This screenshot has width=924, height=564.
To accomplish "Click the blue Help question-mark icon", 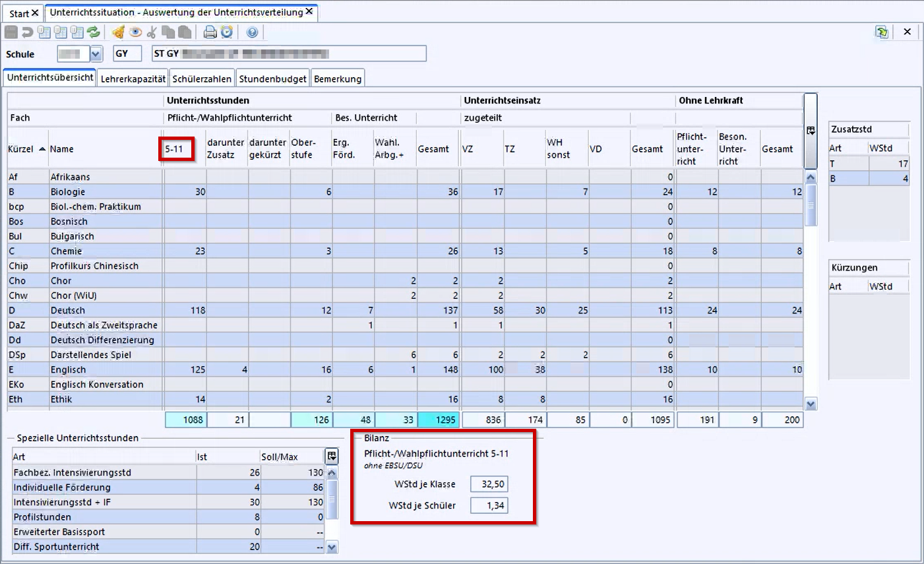I will coord(252,32).
